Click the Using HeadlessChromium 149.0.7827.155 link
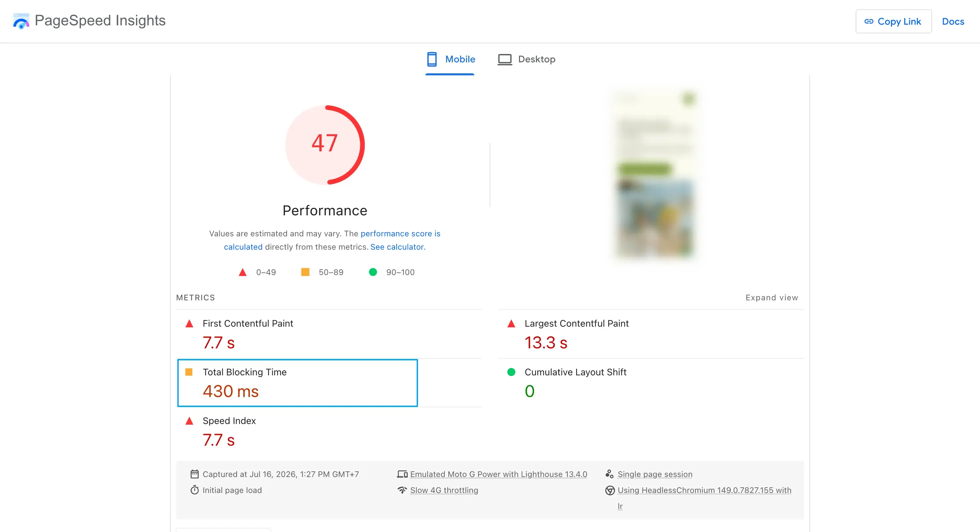This screenshot has width=980, height=532. (x=704, y=490)
